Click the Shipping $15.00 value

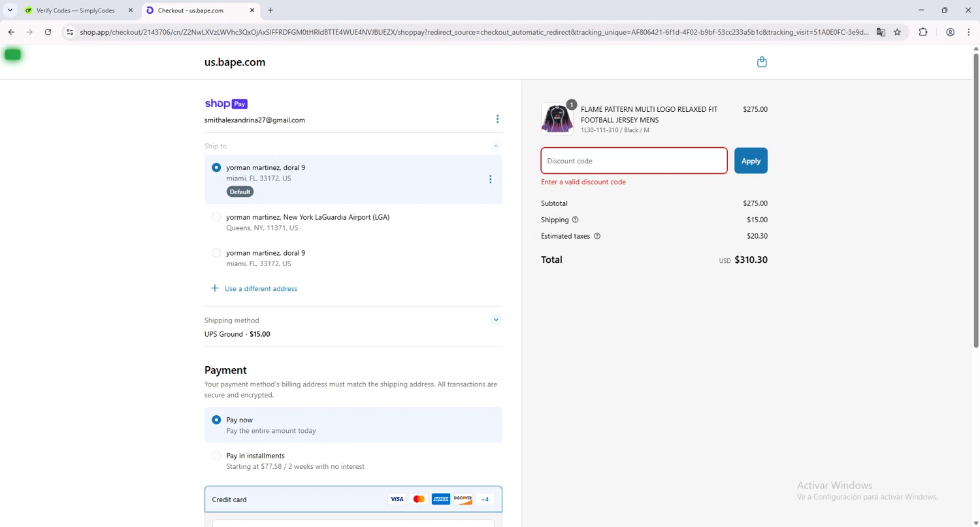[757, 220]
